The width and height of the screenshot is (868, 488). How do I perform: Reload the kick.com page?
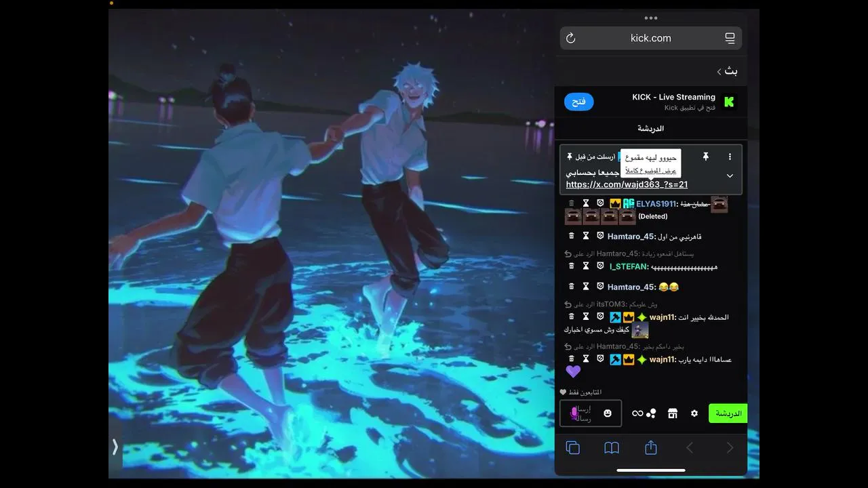pos(570,39)
